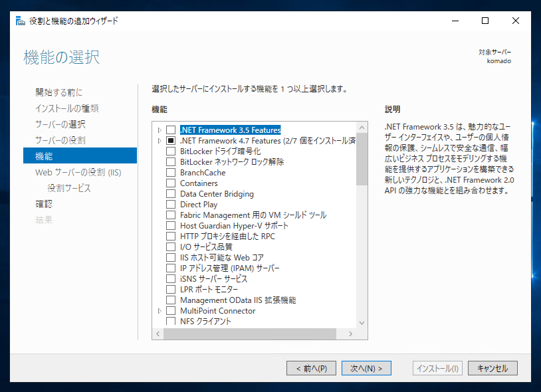Click horizontal scroll right arrow
This screenshot has height=392, width=541.
(x=350, y=334)
